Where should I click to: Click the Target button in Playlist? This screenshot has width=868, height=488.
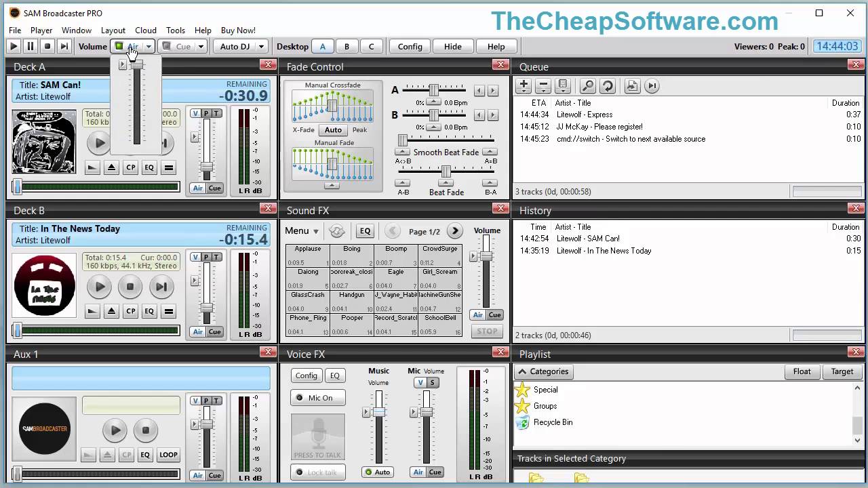(x=842, y=371)
